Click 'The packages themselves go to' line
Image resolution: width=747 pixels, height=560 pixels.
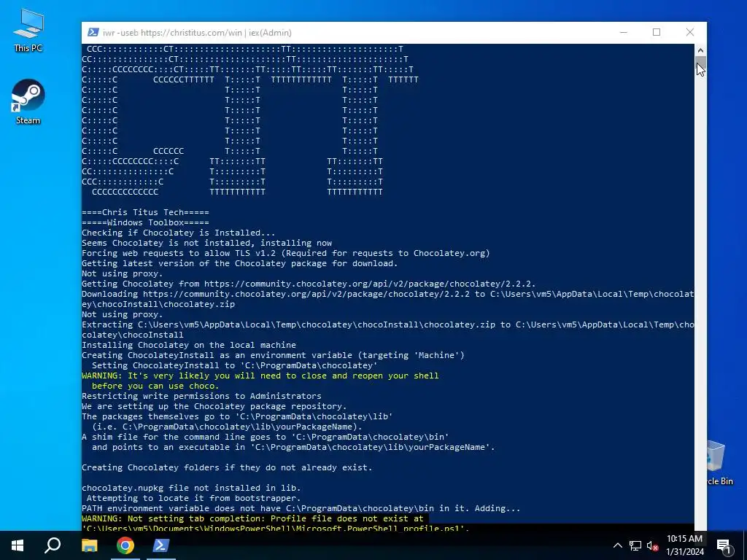click(237, 416)
